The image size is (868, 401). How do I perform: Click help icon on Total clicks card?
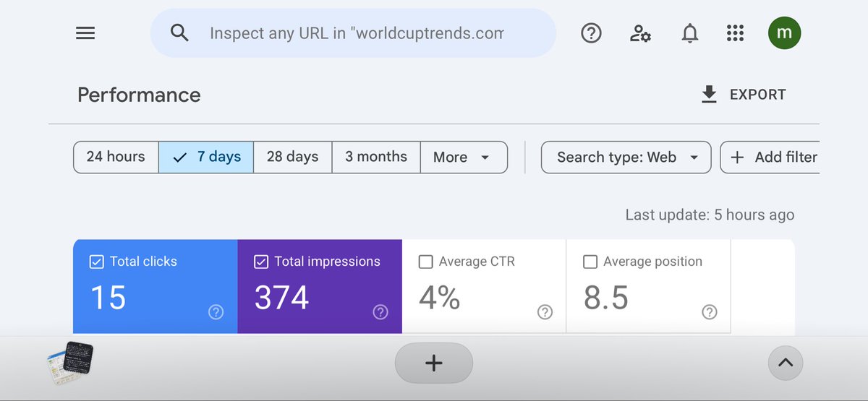(x=216, y=312)
